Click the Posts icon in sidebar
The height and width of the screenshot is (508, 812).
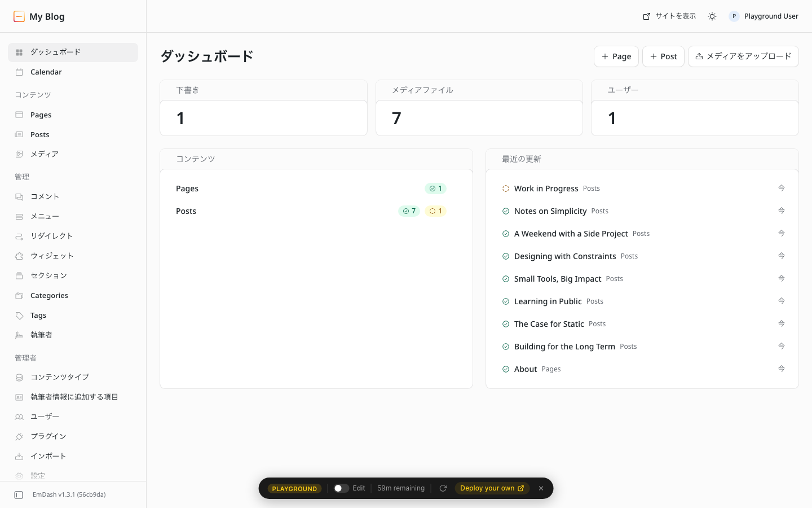(x=19, y=134)
